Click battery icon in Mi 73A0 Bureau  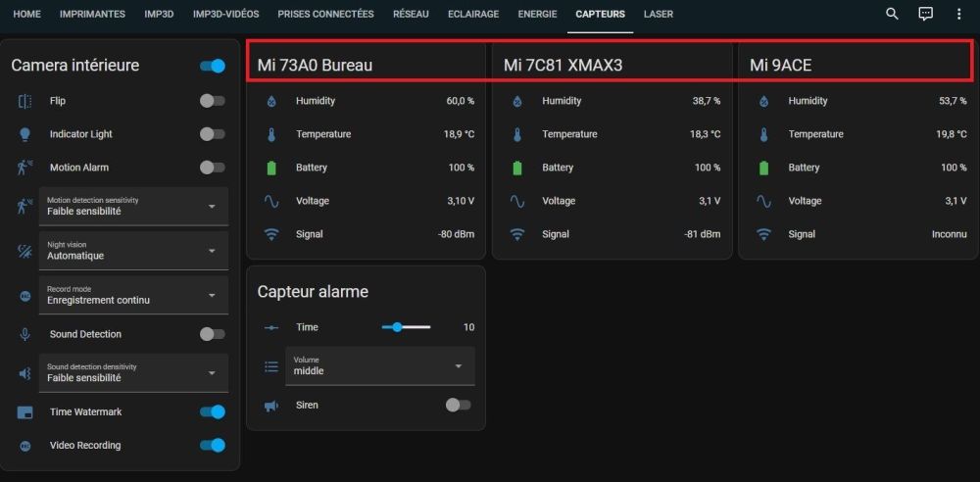271,168
